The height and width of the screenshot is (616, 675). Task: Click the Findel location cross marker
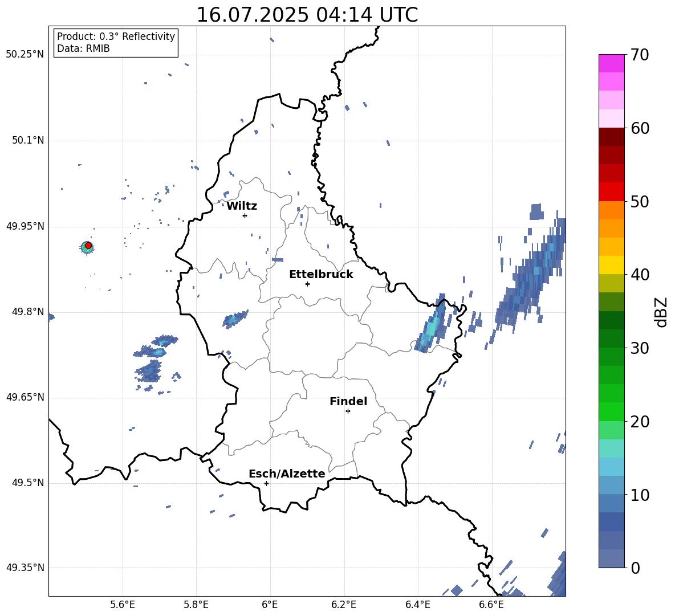click(x=348, y=411)
